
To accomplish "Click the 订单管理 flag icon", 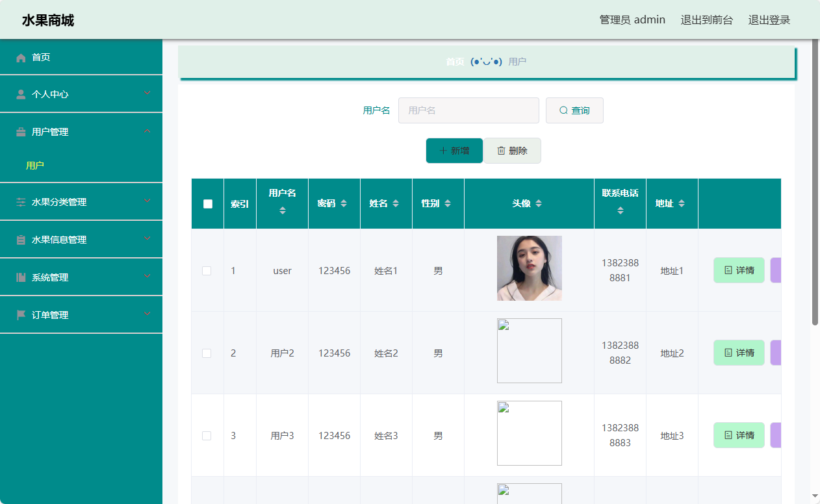I will point(20,314).
